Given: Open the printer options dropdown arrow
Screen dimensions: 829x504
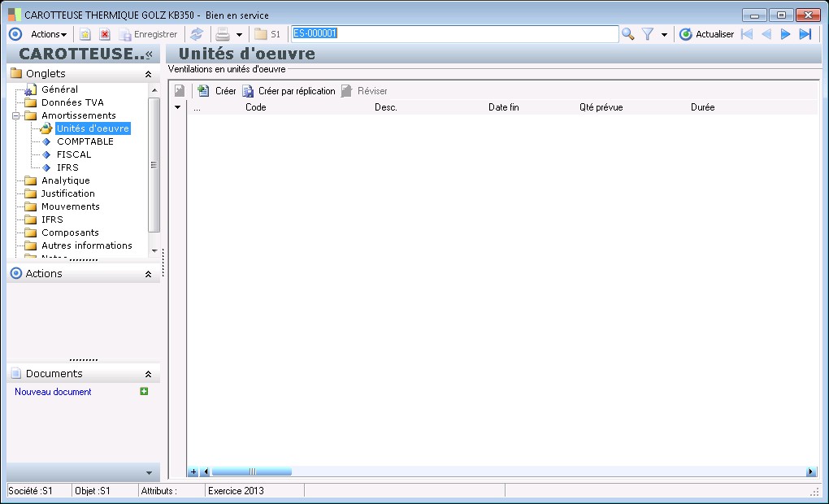Looking at the screenshot, I should (239, 35).
